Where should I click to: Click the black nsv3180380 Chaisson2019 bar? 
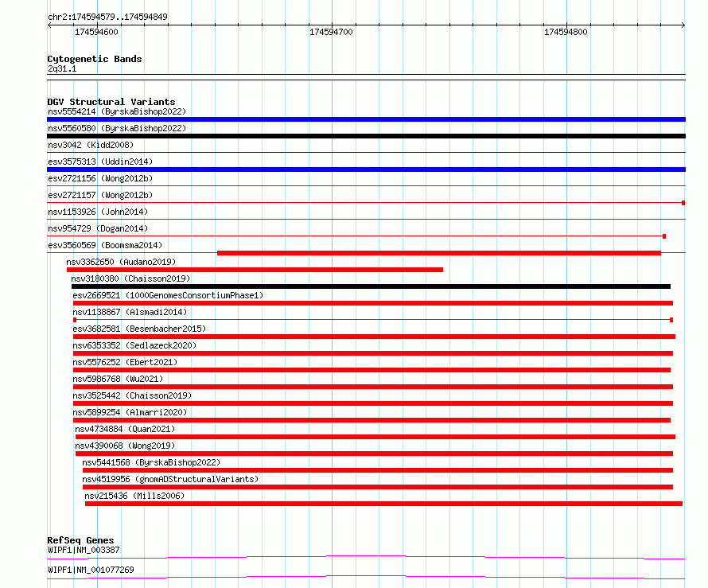click(372, 286)
